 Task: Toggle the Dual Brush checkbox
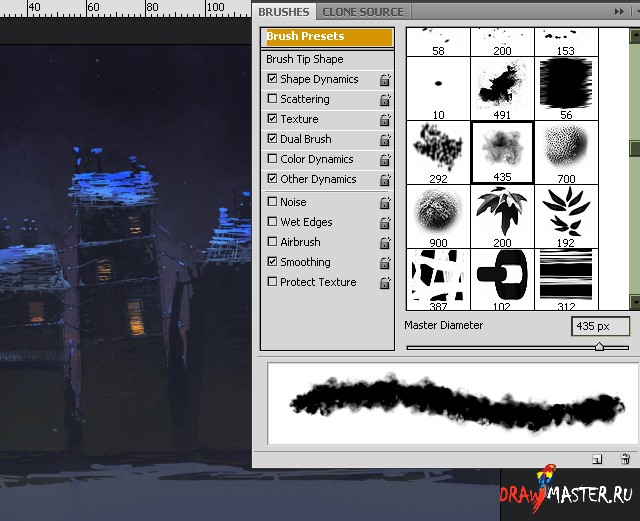coord(272,138)
